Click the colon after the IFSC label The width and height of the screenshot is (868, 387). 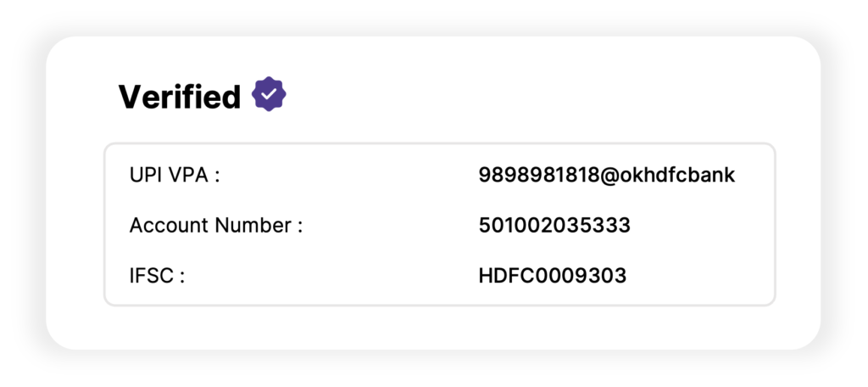tap(182, 277)
